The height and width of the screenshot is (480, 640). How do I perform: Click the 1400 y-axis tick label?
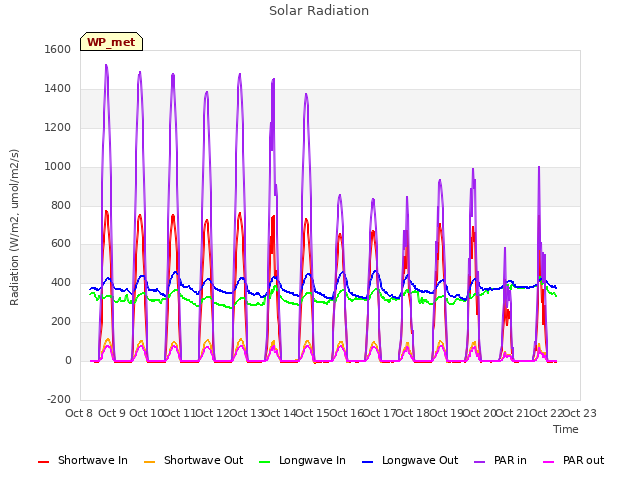pyautogui.click(x=58, y=88)
